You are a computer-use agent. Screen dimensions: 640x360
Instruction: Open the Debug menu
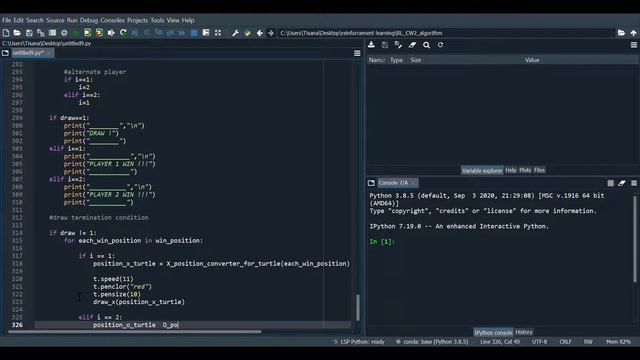89,20
